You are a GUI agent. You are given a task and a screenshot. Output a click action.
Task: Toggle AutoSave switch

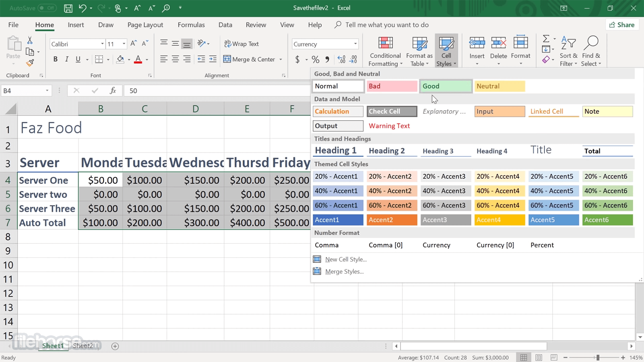pos(47,8)
